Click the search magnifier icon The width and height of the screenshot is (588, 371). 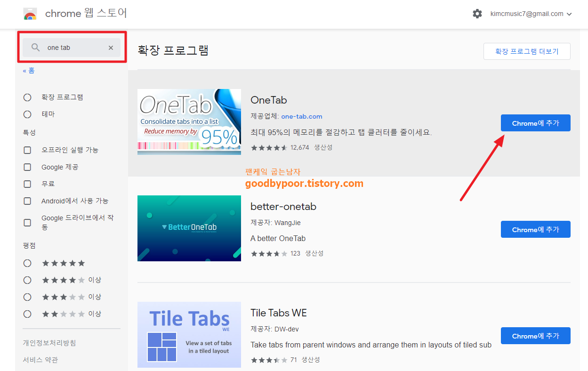(x=36, y=48)
